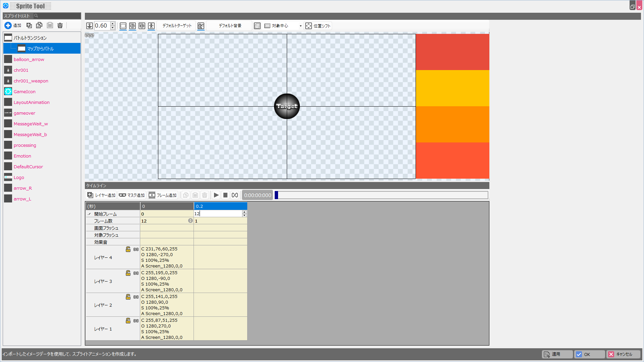Play the animation in the timeline
Viewport: 644px width, 362px height.
point(216,195)
